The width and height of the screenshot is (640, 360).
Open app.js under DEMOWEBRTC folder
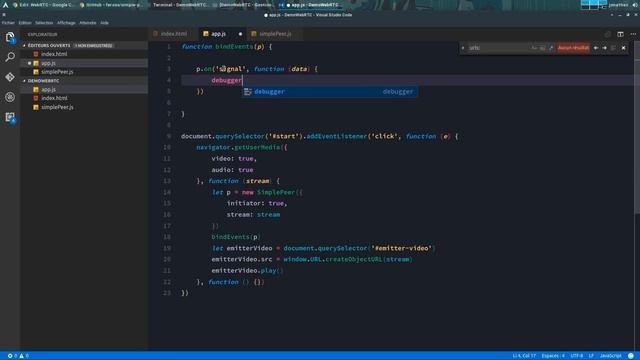pos(84,89)
